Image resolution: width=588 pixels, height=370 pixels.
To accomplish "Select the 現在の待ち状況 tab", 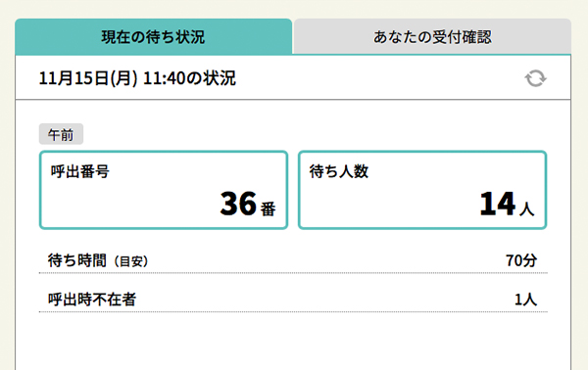I will tap(154, 36).
